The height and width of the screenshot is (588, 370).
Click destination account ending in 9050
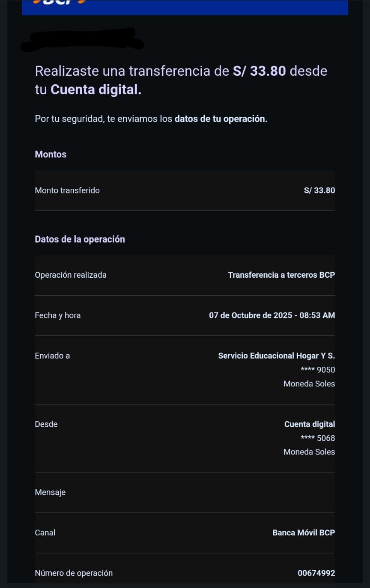(x=318, y=370)
